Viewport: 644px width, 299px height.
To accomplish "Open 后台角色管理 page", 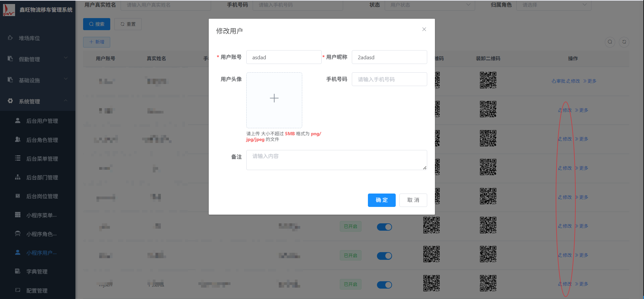I will [x=38, y=140].
